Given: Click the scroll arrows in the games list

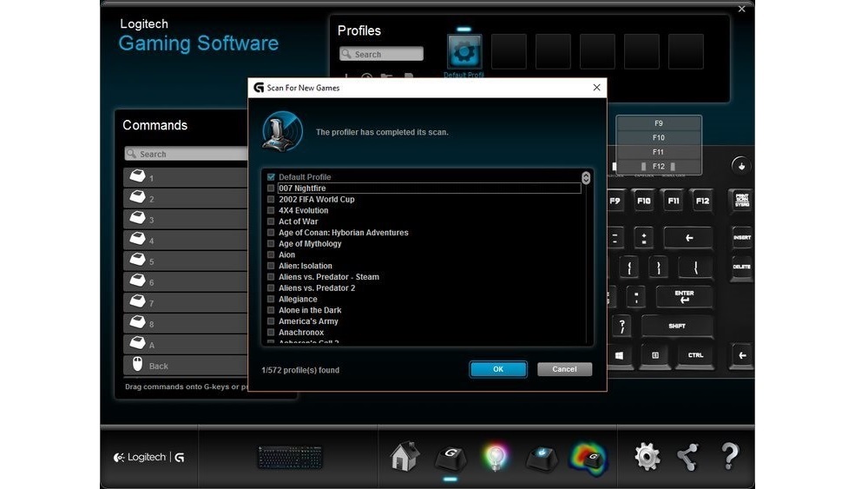Looking at the screenshot, I should coord(586,177).
